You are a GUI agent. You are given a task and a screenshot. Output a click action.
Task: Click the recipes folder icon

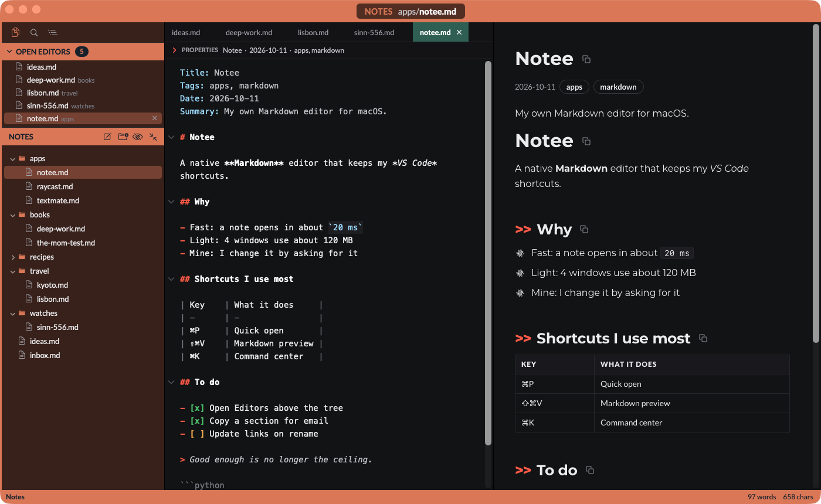(x=22, y=257)
